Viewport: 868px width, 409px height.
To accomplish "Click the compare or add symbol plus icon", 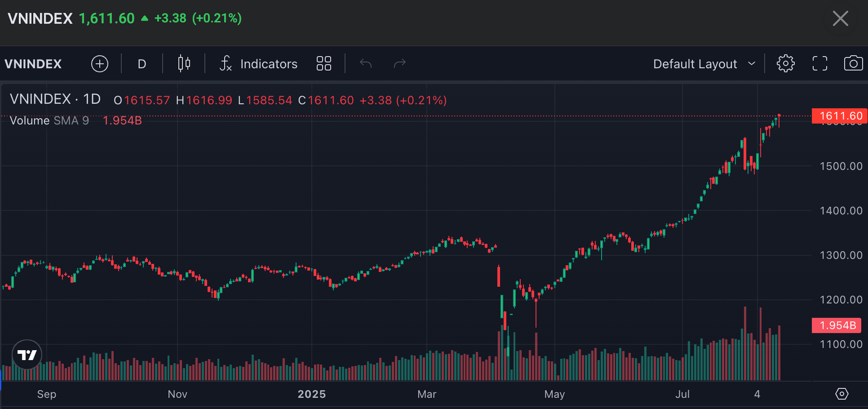I will (x=99, y=64).
